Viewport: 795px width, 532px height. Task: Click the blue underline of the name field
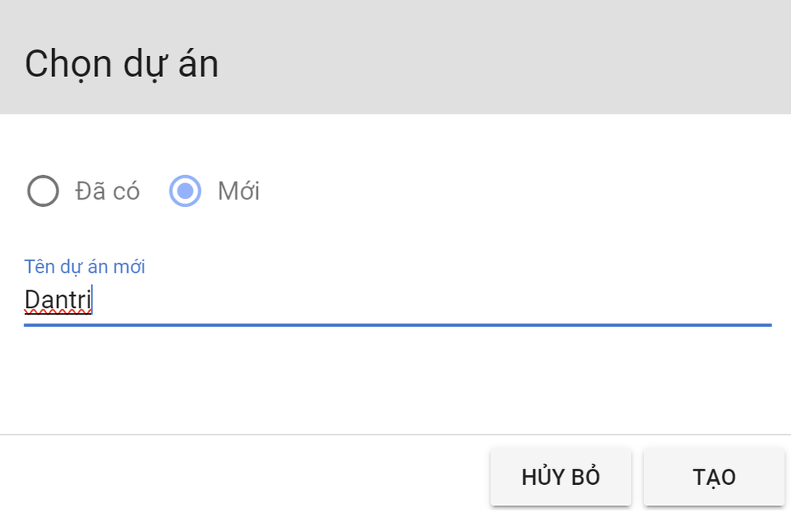[x=397, y=324]
